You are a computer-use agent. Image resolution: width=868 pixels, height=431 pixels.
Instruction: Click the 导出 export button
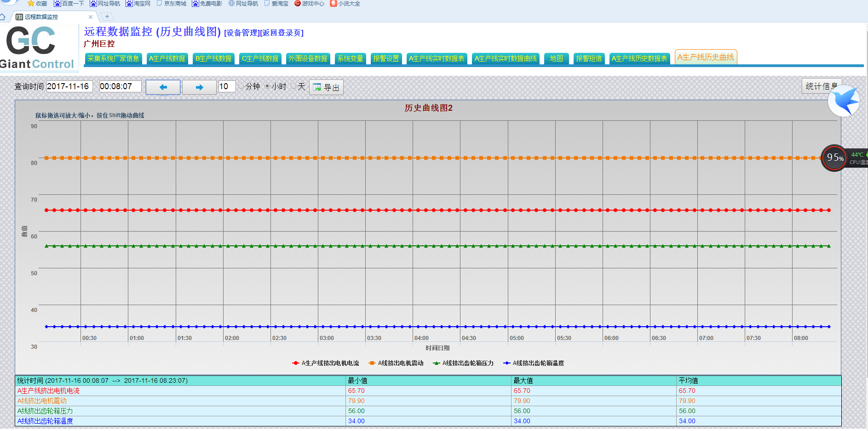326,87
